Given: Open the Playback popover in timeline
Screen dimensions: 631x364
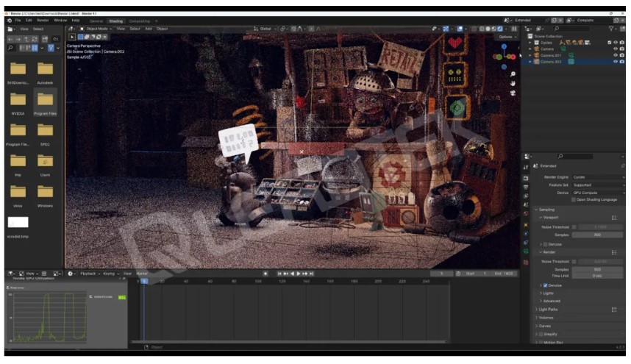Looking at the screenshot, I should click(88, 274).
